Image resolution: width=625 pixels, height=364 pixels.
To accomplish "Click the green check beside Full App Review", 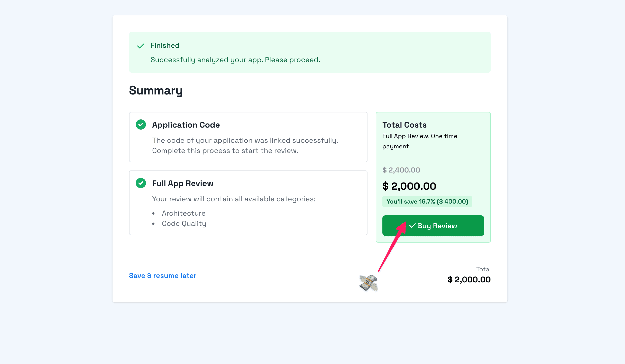I will tap(141, 183).
